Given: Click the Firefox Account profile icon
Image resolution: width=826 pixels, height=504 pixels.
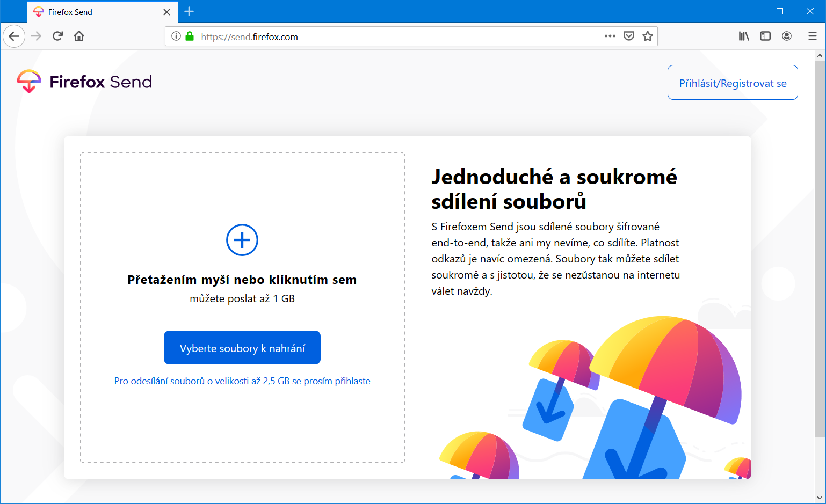Looking at the screenshot, I should click(786, 36).
